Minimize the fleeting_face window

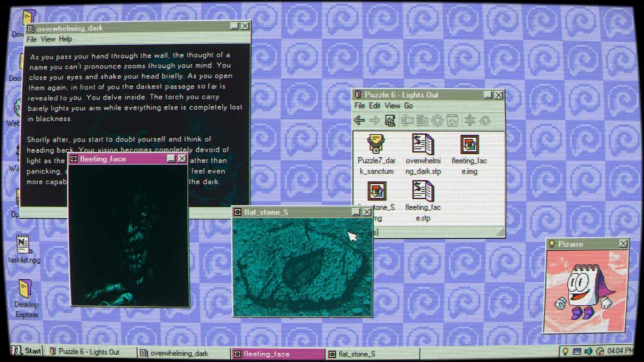[171, 159]
